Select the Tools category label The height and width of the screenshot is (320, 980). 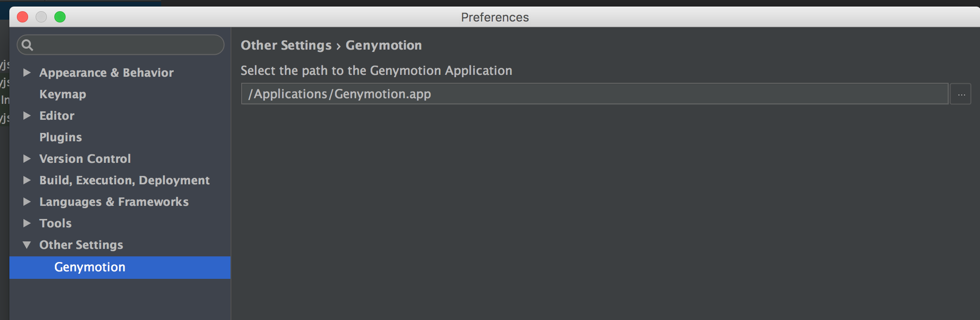pyautogui.click(x=55, y=223)
